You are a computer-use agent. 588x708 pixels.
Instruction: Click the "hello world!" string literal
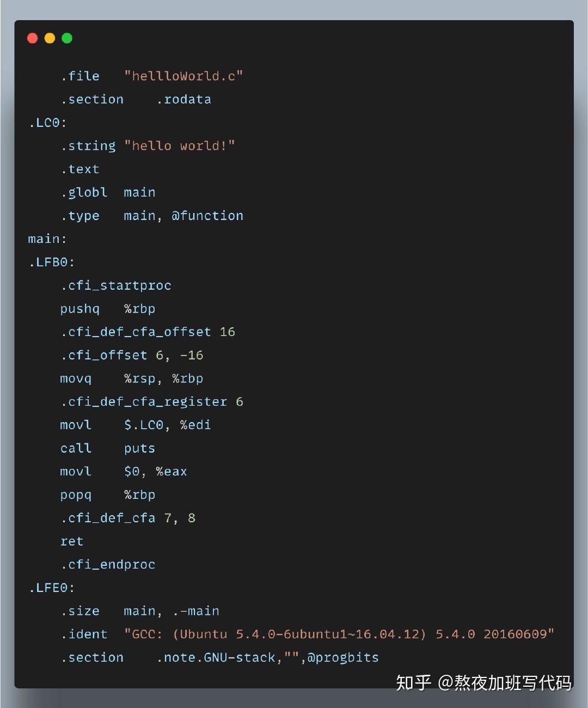click(x=180, y=146)
